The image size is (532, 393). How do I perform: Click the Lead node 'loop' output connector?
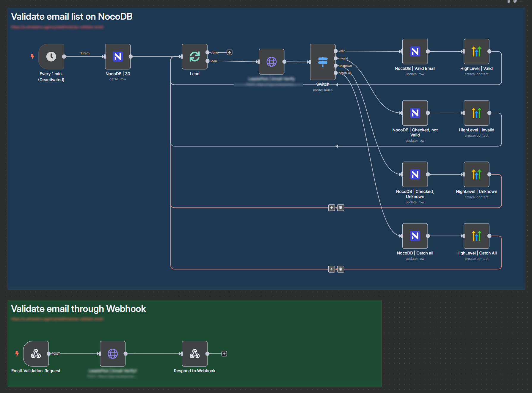click(208, 61)
